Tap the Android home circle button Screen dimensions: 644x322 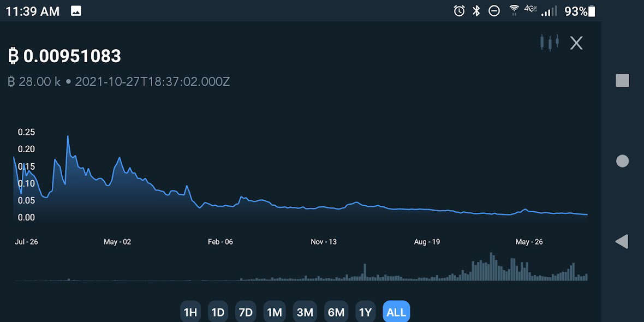click(x=622, y=161)
